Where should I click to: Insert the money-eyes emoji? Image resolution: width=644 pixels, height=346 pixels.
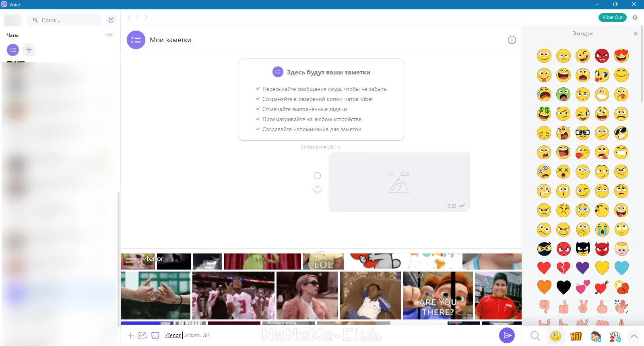click(x=544, y=113)
